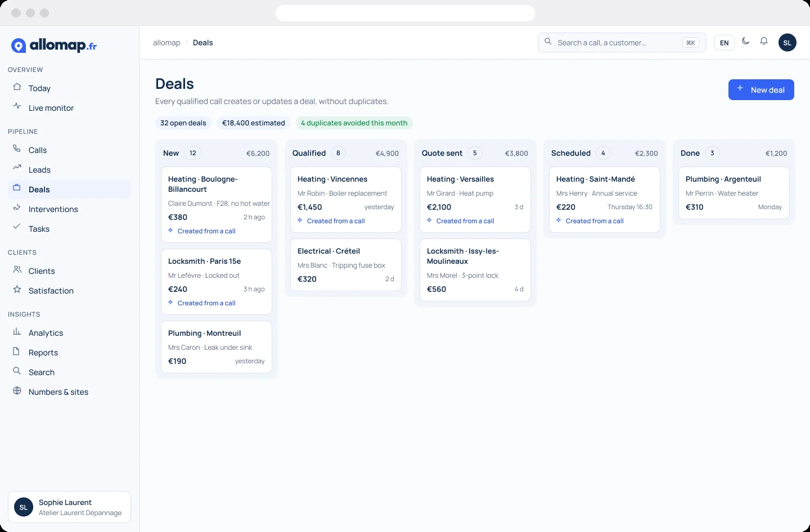Open the Plumbing · Argenteuil deal card
This screenshot has width=810, height=532.
coord(734,193)
